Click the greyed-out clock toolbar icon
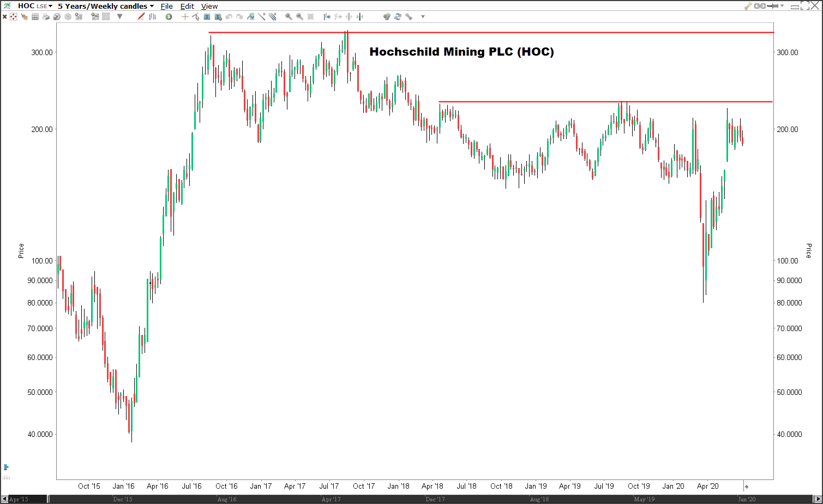Viewport: 823px width, 504px height. [68, 17]
